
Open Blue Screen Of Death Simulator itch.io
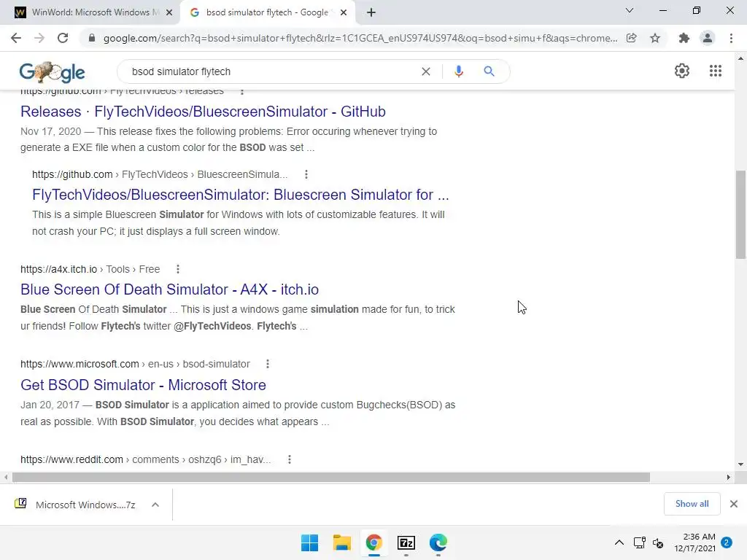169,289
